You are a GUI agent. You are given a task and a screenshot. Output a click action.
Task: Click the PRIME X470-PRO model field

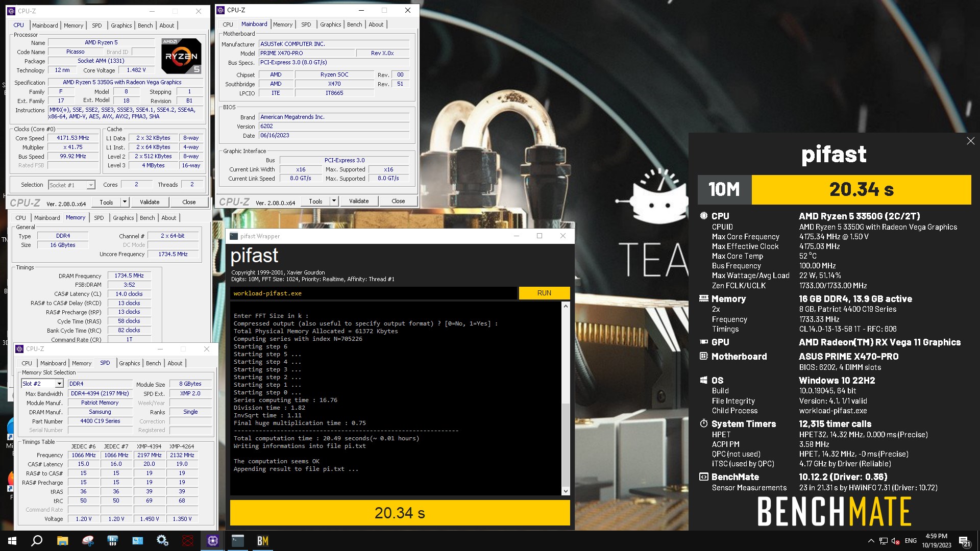(x=307, y=53)
